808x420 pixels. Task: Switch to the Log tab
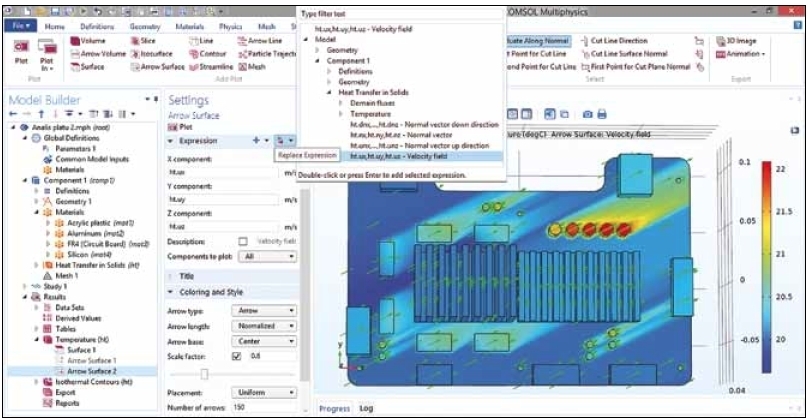[366, 409]
